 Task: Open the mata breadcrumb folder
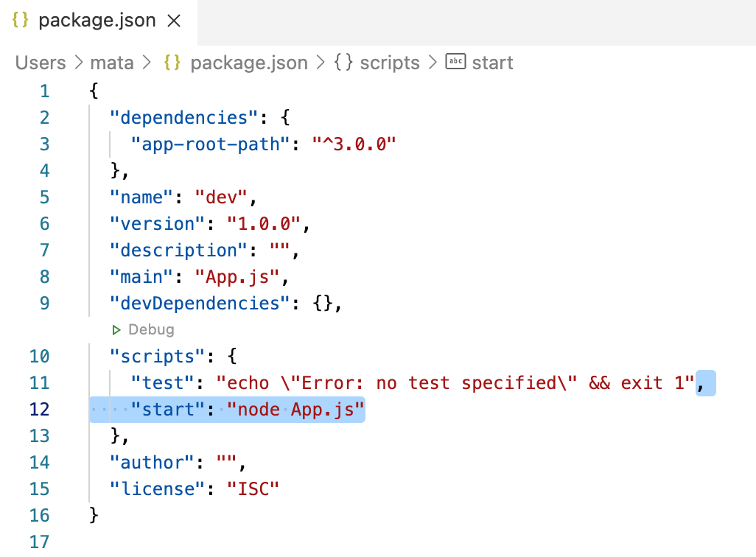[112, 63]
